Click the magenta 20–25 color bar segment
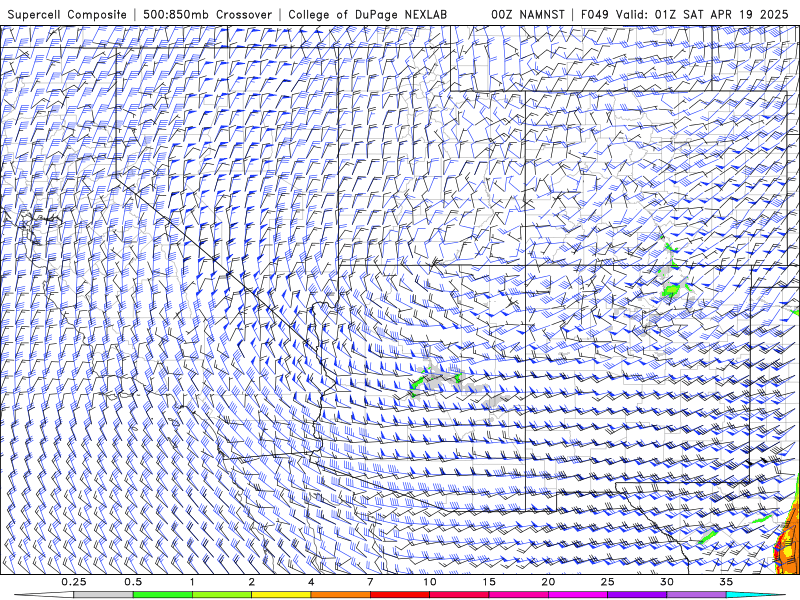 click(x=578, y=595)
